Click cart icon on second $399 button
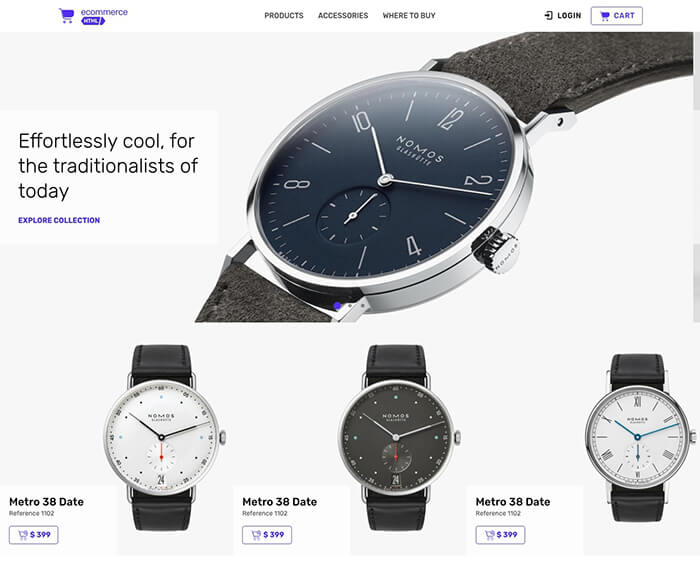700x565 pixels. [x=256, y=535]
